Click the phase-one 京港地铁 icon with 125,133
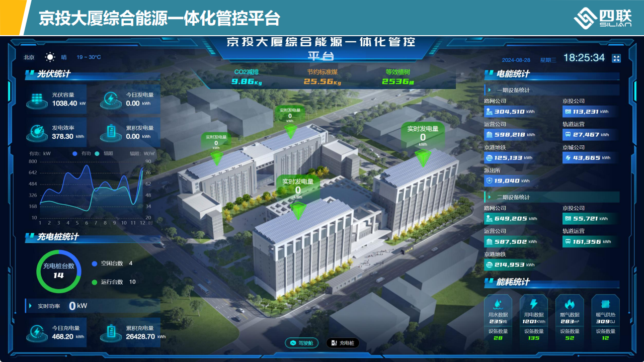This screenshot has width=644, height=362. pos(489,158)
